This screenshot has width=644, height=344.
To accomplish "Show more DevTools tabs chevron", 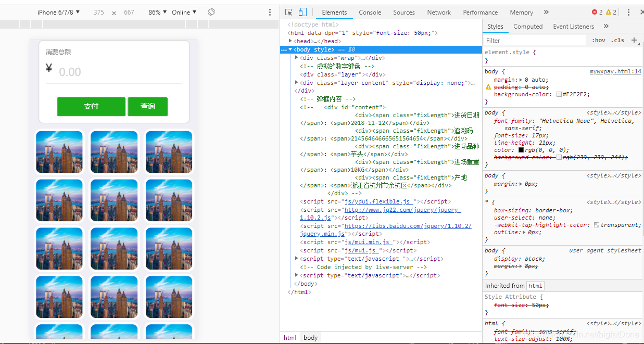I will point(546,12).
